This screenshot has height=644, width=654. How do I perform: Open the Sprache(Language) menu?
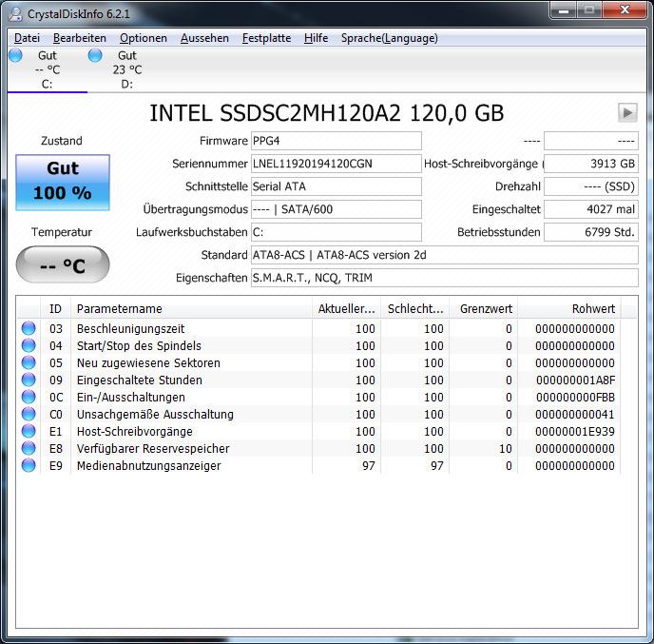[x=390, y=38]
